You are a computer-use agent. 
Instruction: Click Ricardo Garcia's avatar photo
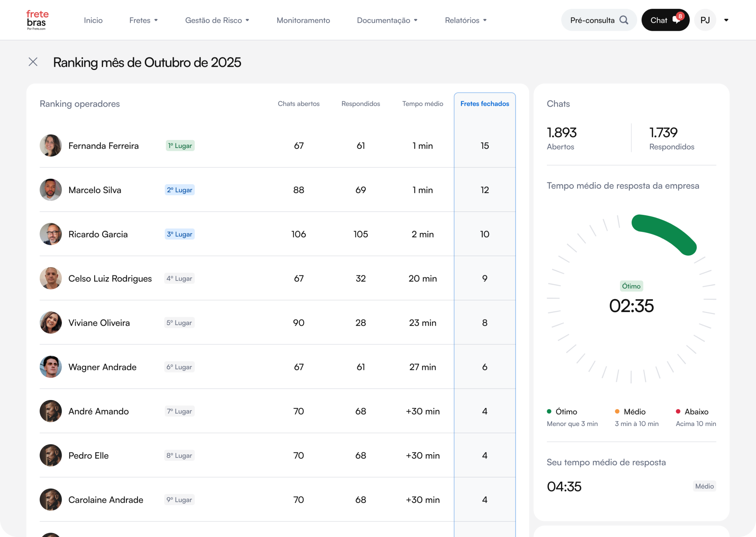(x=51, y=234)
